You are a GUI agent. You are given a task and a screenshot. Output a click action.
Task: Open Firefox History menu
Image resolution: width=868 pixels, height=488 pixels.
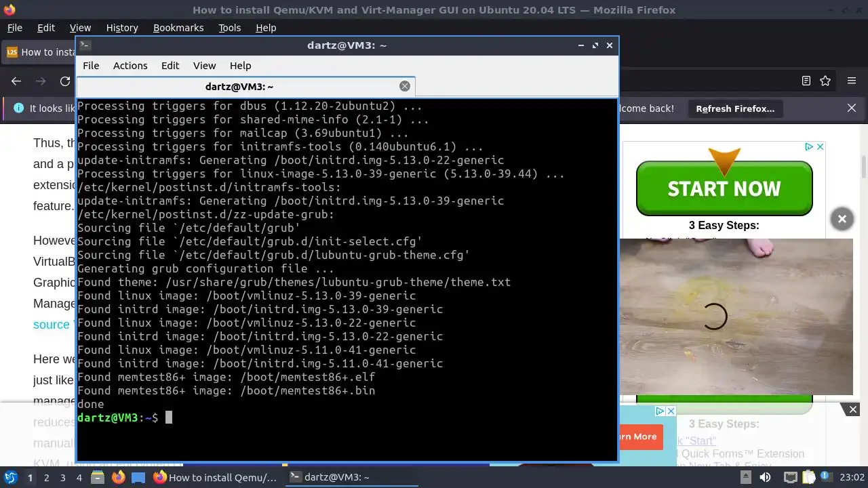[x=122, y=28]
